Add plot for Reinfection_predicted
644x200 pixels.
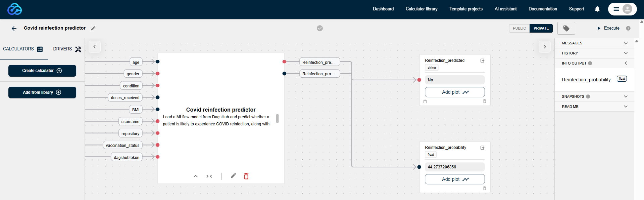tap(455, 92)
